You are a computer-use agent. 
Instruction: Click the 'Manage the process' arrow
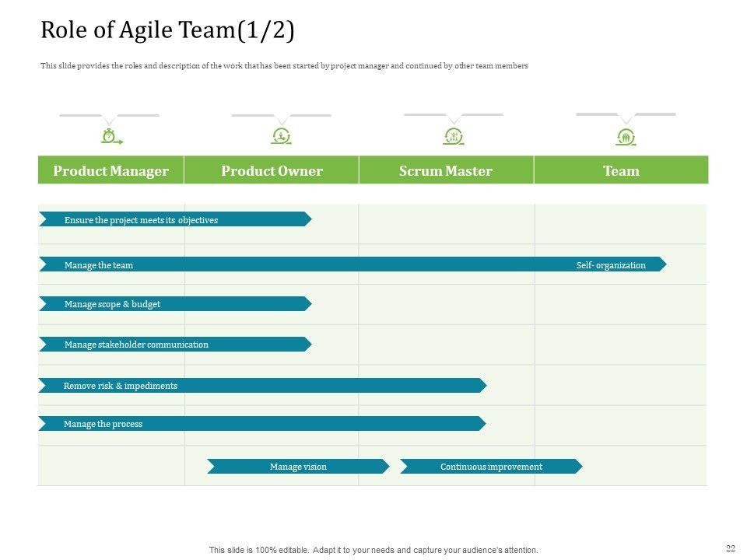[x=262, y=424]
